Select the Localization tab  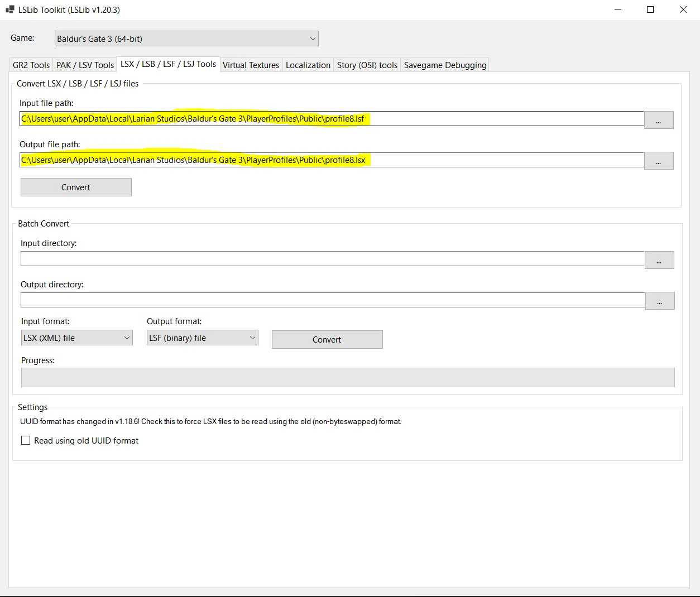pos(308,65)
